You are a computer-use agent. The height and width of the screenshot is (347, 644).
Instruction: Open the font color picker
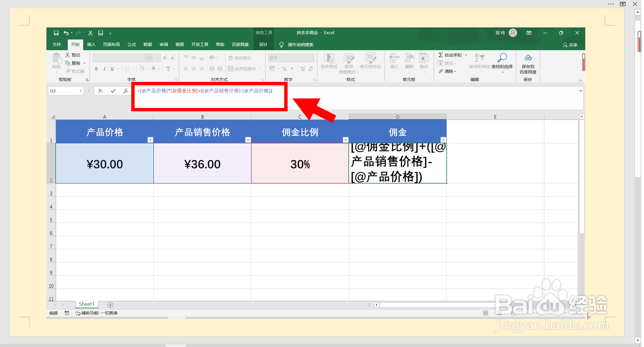[x=154, y=69]
